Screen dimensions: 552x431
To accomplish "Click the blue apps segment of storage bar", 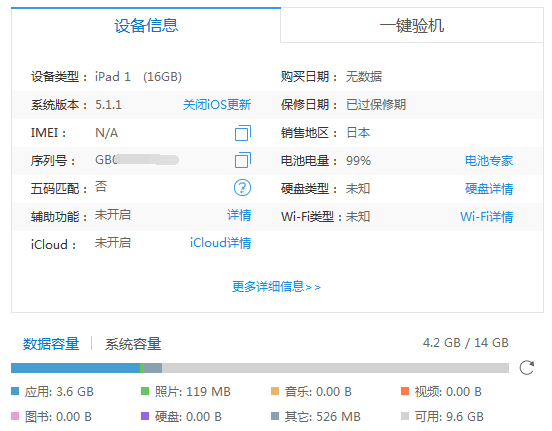I will [75, 368].
